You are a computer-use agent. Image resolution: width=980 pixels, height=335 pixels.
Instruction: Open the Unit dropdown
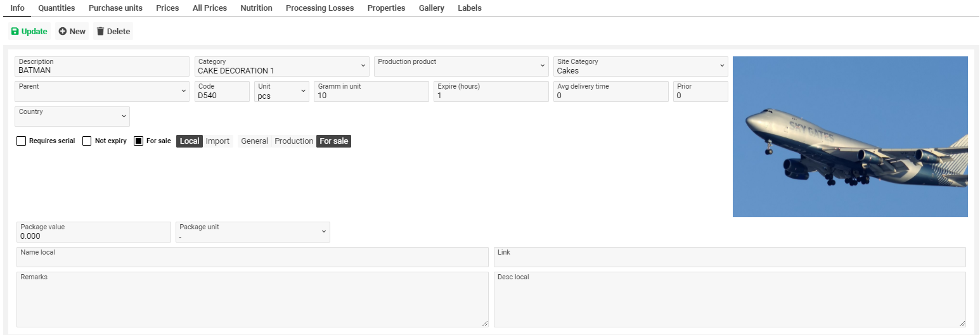[x=303, y=91]
